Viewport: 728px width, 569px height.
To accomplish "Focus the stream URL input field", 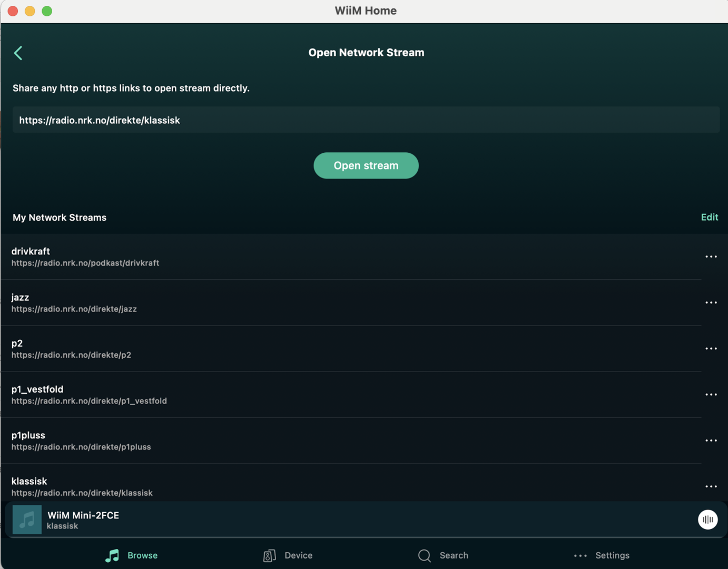I will click(x=366, y=120).
